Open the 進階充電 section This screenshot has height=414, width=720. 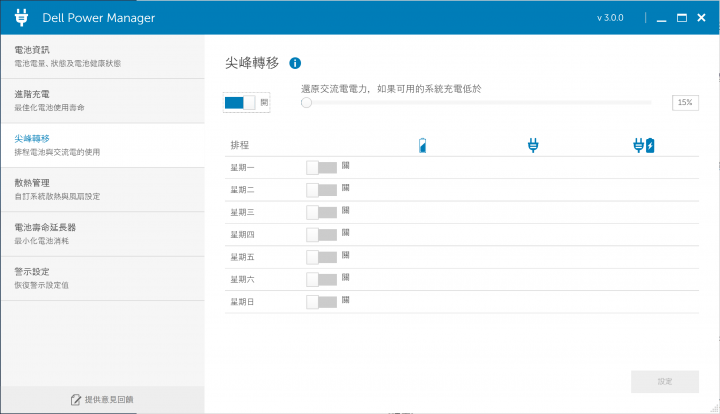pyautogui.click(x=103, y=101)
